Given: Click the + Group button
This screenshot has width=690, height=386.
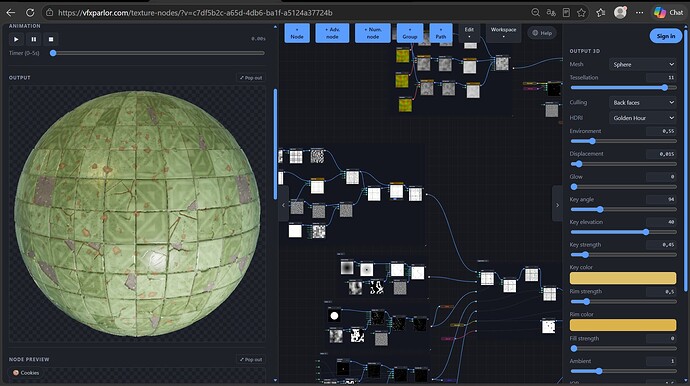Looking at the screenshot, I should pyautogui.click(x=410, y=33).
